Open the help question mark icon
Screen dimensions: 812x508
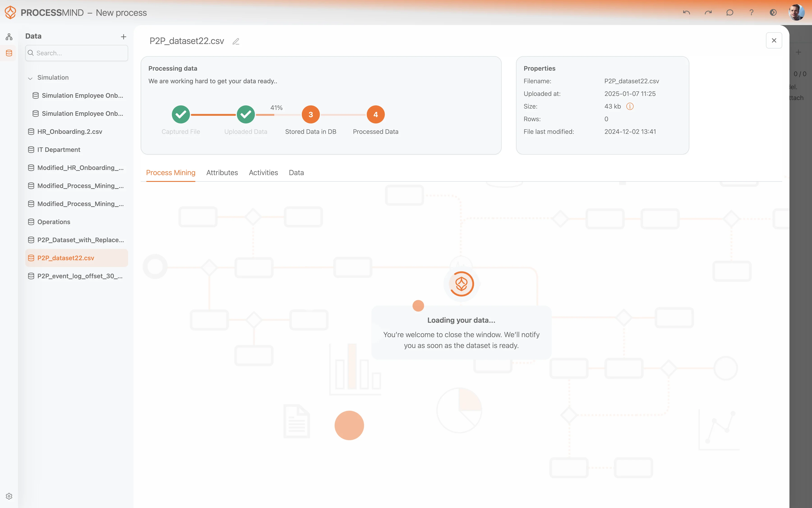[751, 12]
